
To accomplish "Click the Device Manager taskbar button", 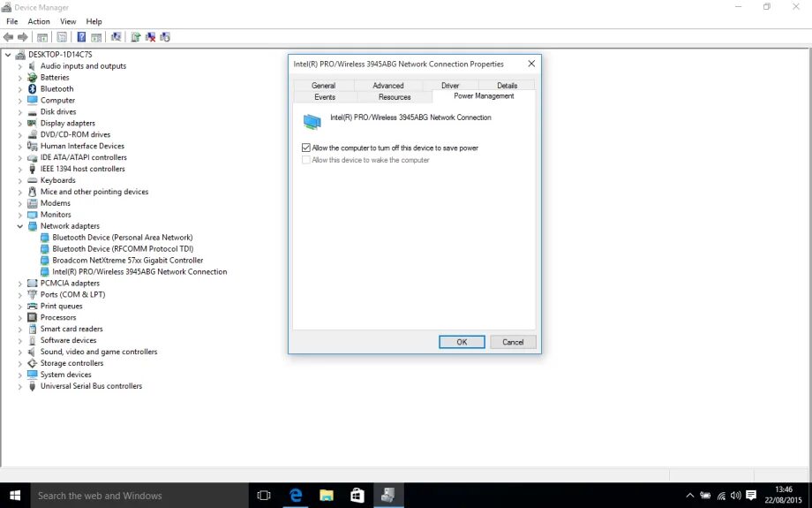I will coord(387,496).
